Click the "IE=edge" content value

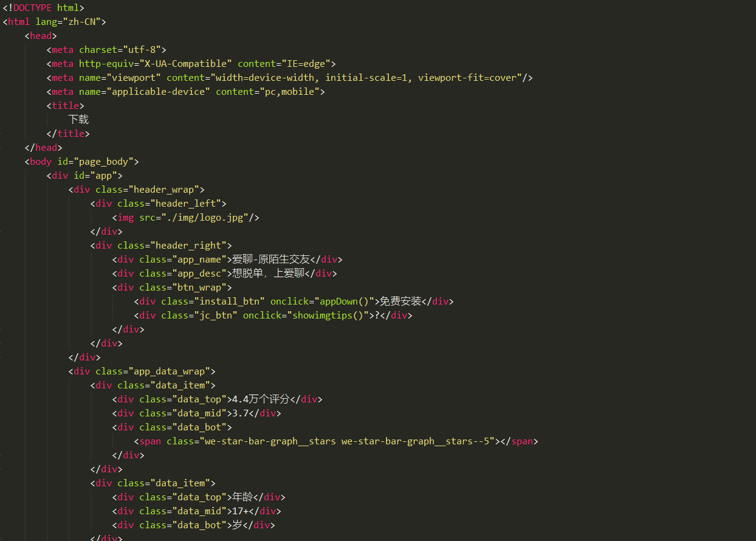304,64
